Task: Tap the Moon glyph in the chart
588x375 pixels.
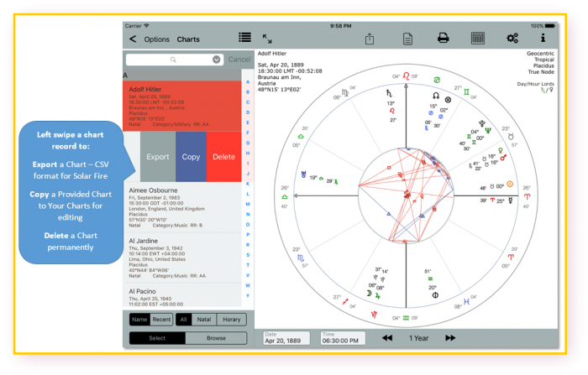Action: (x=369, y=294)
